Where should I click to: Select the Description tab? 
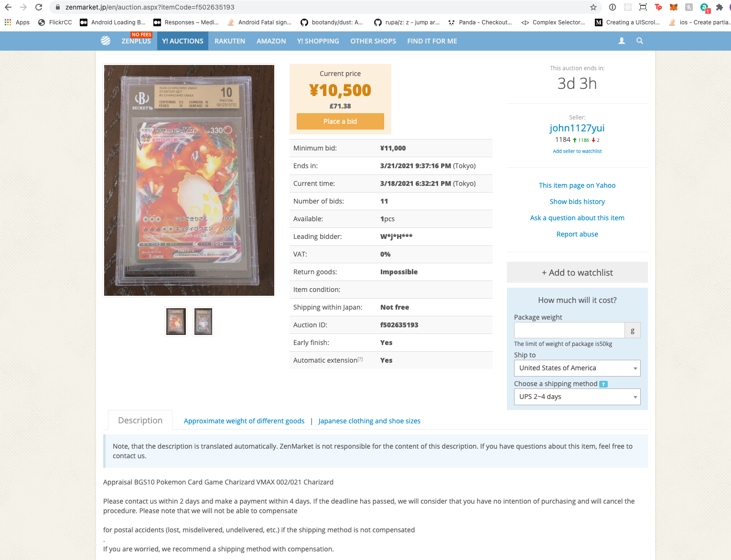point(140,420)
